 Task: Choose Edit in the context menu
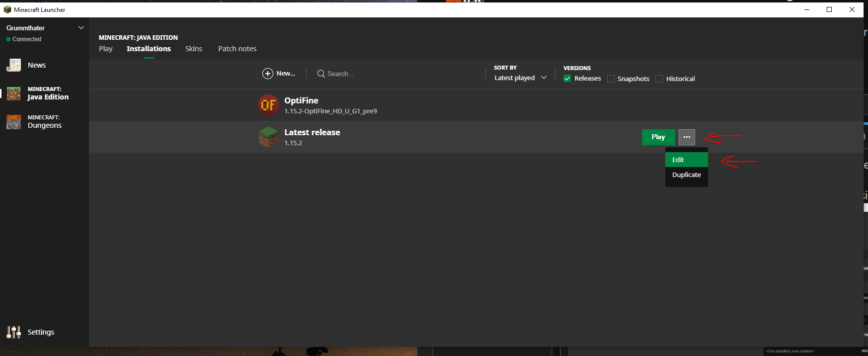pos(686,160)
